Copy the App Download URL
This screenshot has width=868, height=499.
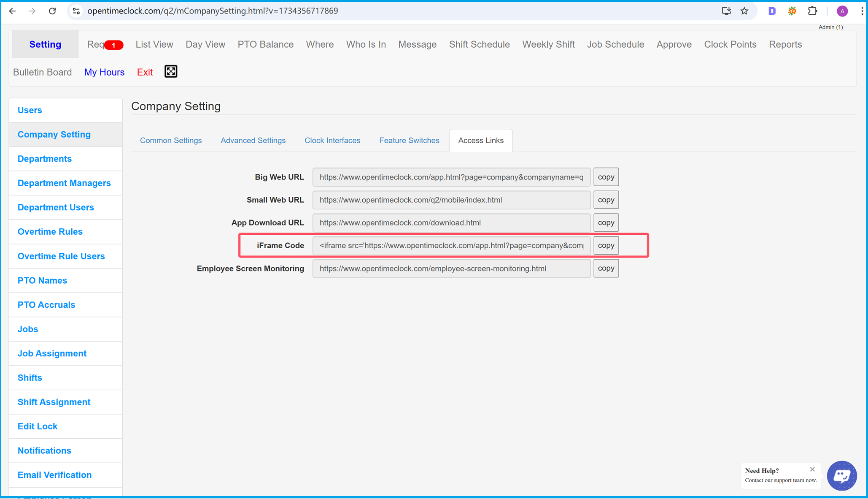pos(606,222)
